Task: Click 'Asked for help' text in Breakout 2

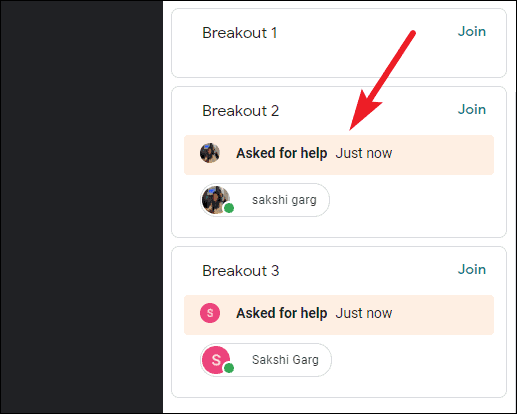Action: [x=282, y=153]
